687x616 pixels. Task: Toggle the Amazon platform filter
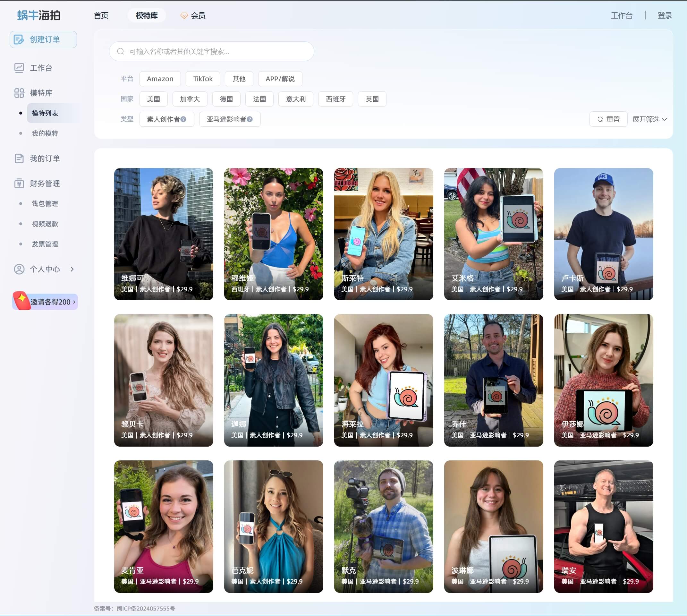coord(160,79)
